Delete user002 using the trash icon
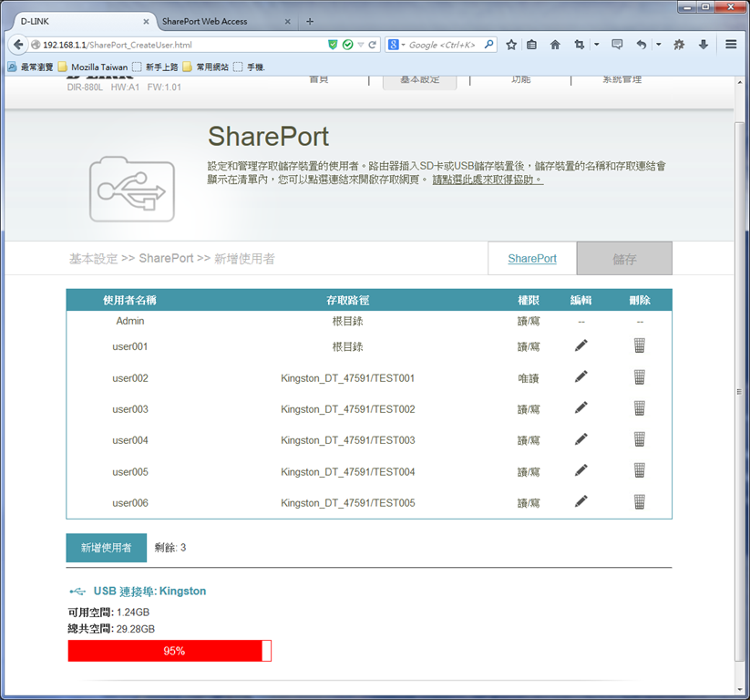 click(x=640, y=377)
